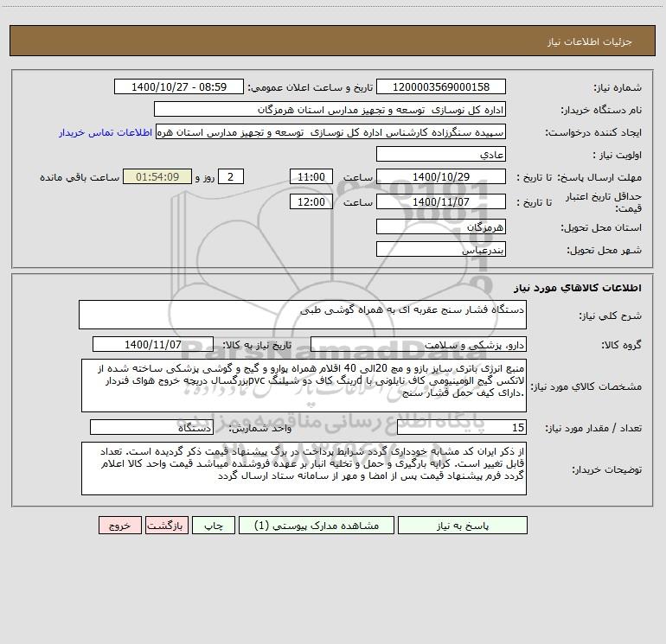The height and width of the screenshot is (644, 666).
Task: Click the 'تاریخ و ساعت اعلان عمومی:' label
Action: (x=311, y=87)
